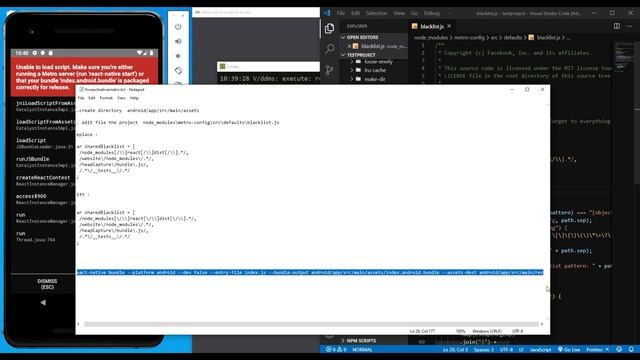640x360 pixels.
Task: Click the Notepad scroll left arrow
Action: pyautogui.click(x=79, y=324)
